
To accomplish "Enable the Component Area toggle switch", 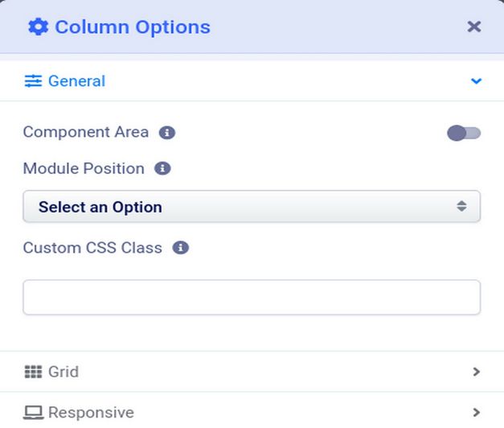I will click(464, 133).
